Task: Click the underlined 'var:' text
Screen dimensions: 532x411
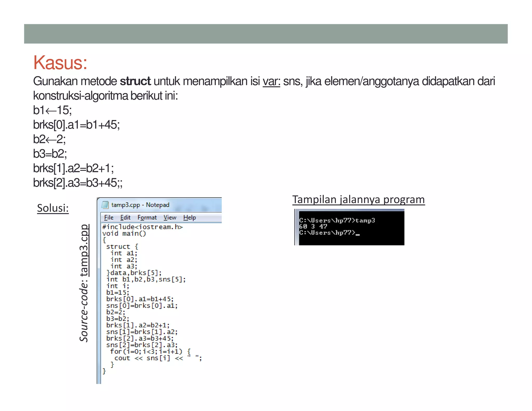Action: [271, 81]
